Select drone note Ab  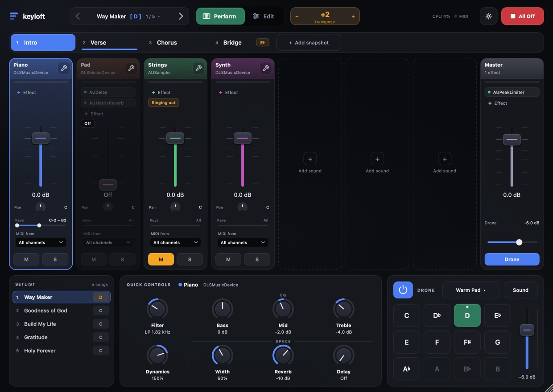pyautogui.click(x=406, y=369)
